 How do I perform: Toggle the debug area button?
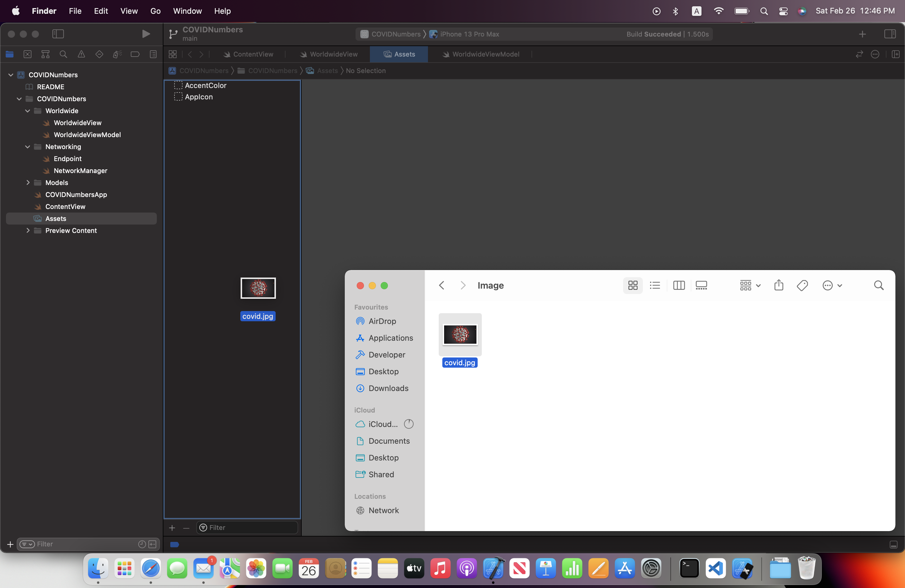pyautogui.click(x=894, y=545)
